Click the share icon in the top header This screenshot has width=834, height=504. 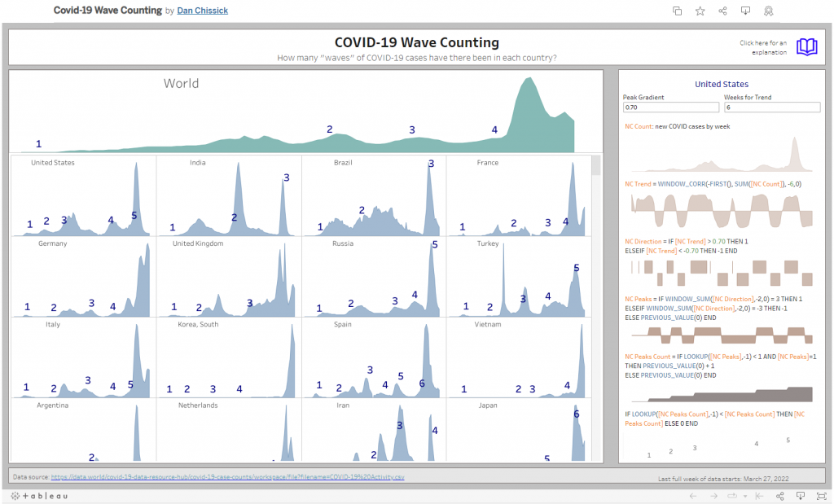722,11
